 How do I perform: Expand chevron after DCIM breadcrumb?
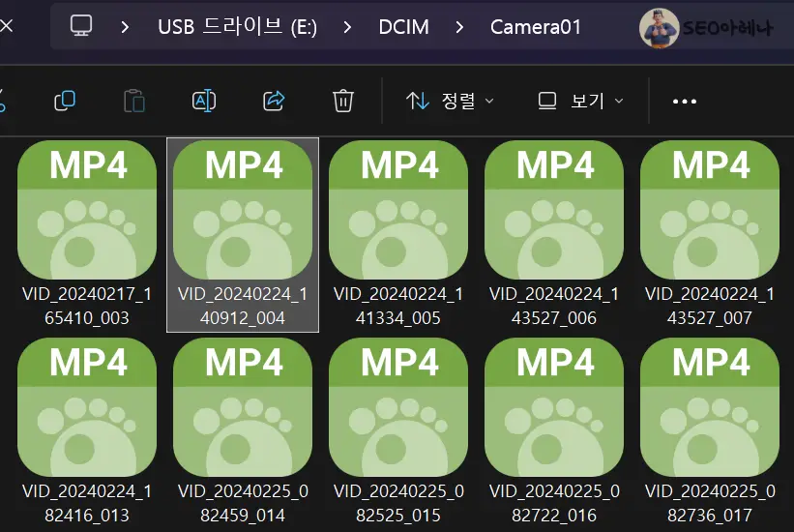click(459, 27)
